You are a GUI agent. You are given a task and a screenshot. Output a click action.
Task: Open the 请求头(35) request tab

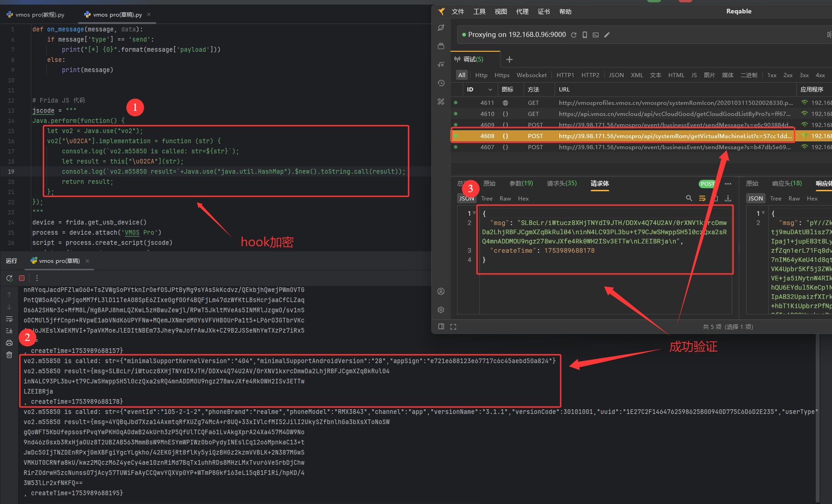562,183
